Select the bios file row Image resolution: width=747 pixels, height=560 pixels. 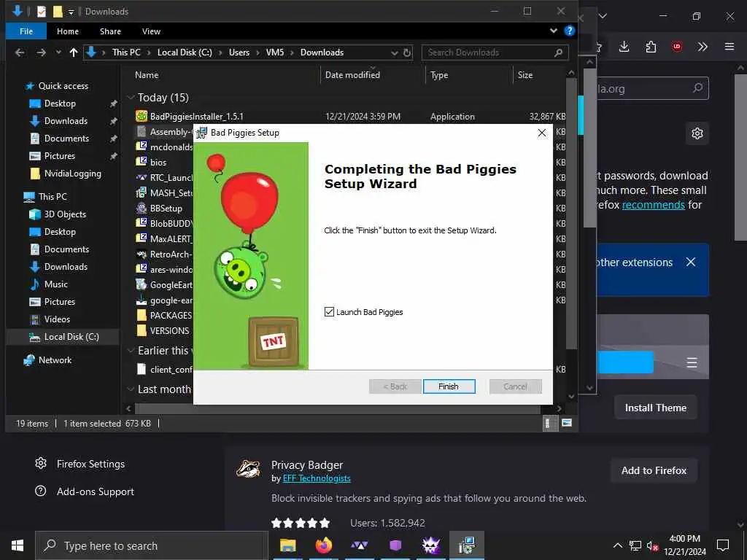pyautogui.click(x=158, y=163)
